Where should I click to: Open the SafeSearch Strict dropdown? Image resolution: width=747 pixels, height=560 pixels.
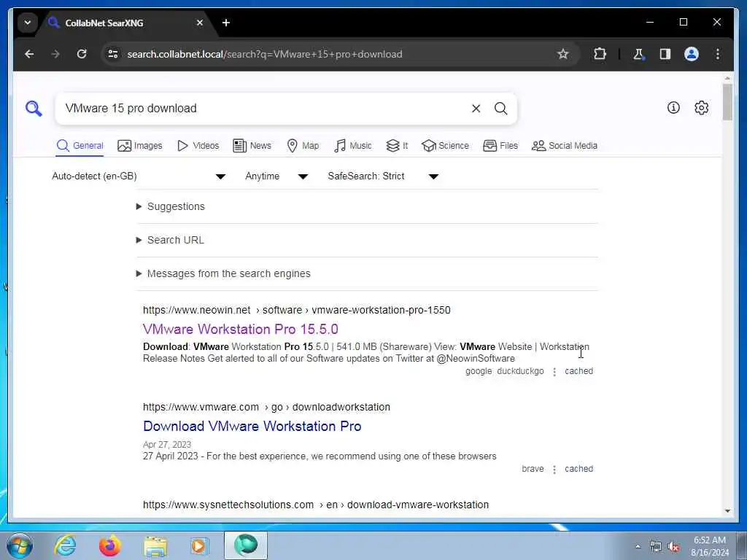point(382,176)
